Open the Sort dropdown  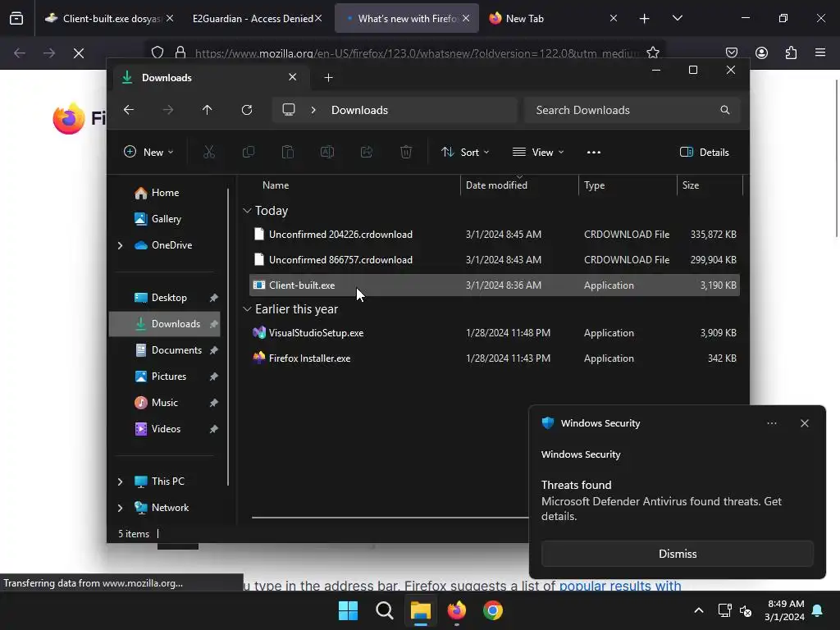[x=465, y=152]
